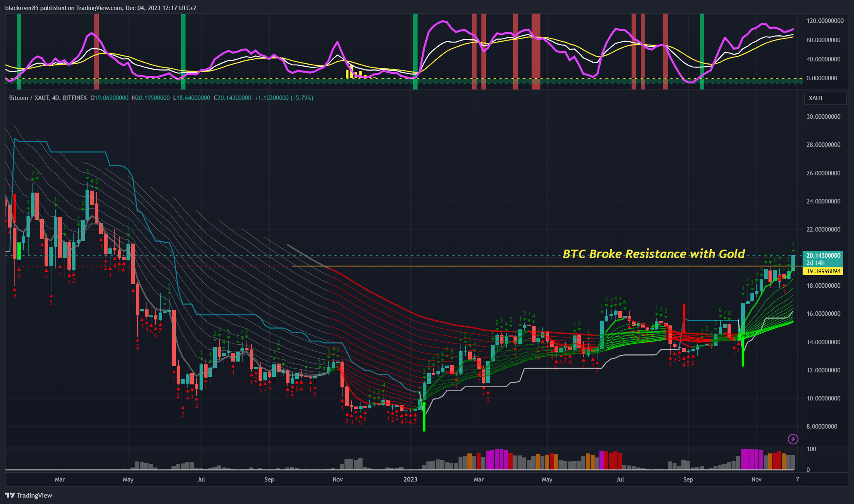Click the open value O19.06900000
The width and height of the screenshot is (854, 504).
(110, 98)
